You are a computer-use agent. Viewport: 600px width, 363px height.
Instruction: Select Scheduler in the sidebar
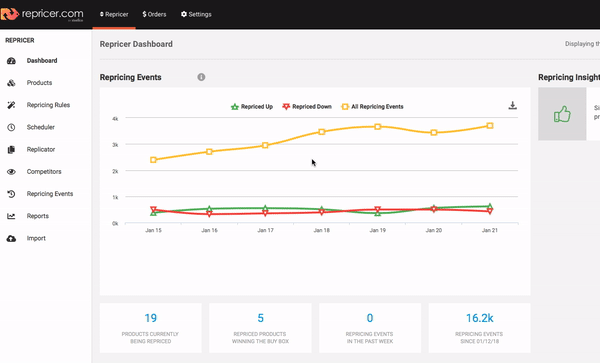pos(41,127)
